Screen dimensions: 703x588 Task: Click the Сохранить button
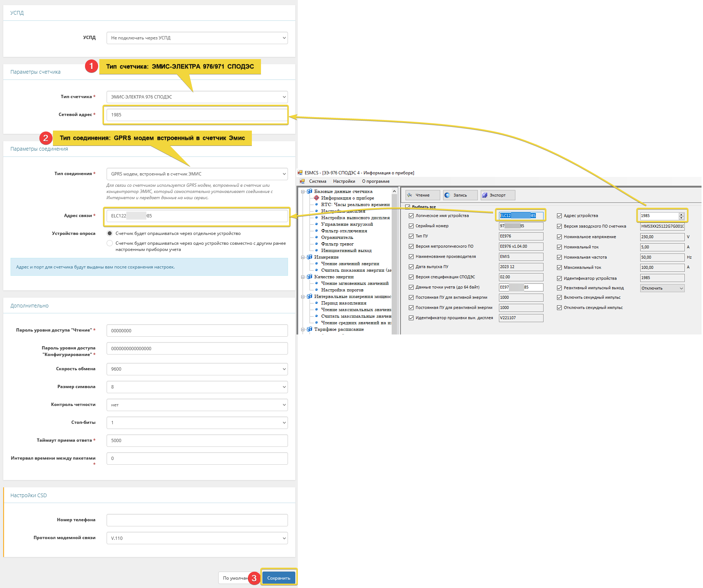[279, 578]
